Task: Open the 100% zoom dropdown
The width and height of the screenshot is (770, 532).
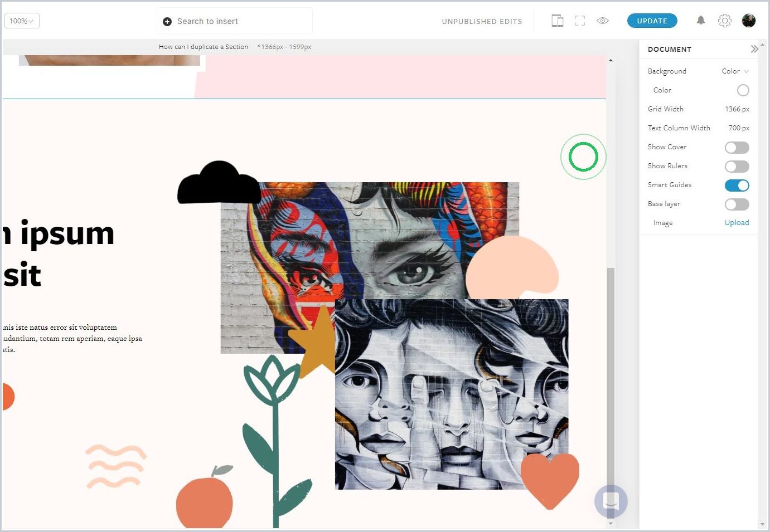Action: [22, 21]
